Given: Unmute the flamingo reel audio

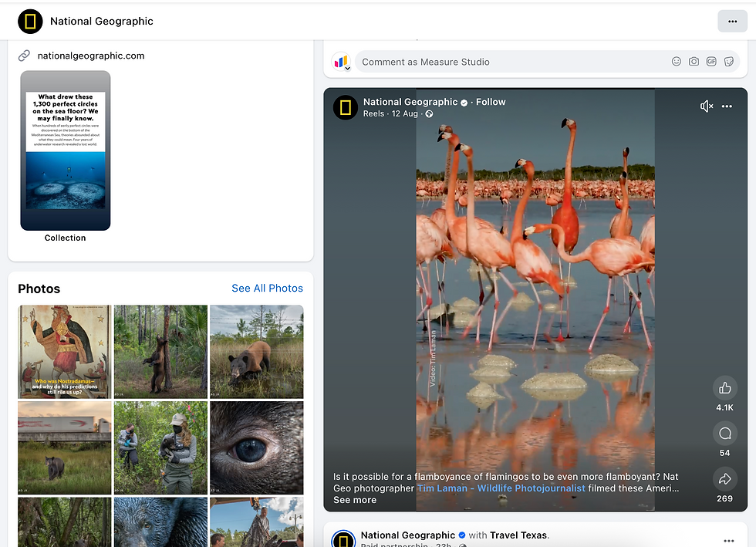Looking at the screenshot, I should click(707, 106).
